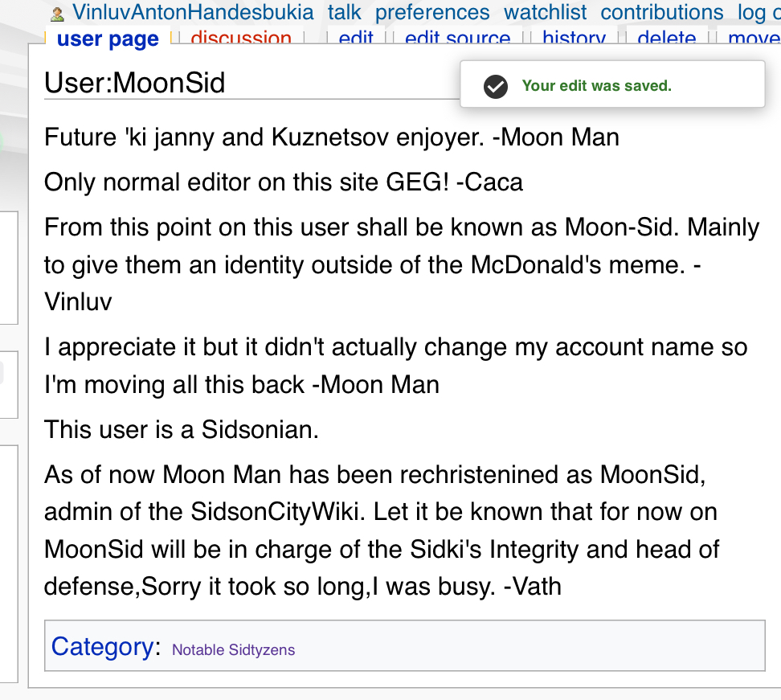Open the edit tab
781x700 pixels.
(x=356, y=39)
